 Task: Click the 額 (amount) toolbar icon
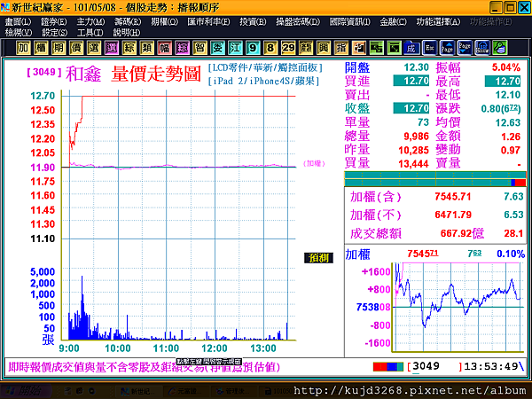point(306,48)
